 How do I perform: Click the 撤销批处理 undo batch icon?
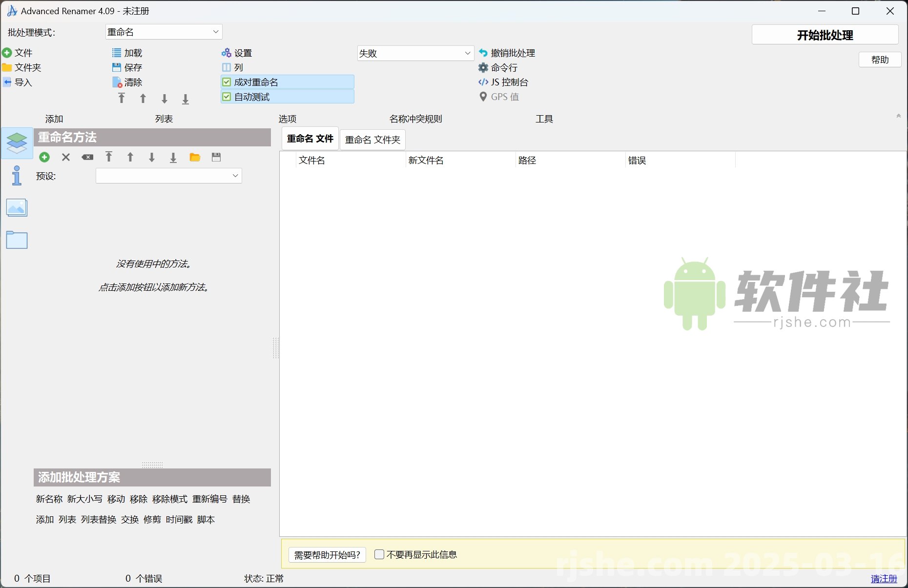pos(482,53)
